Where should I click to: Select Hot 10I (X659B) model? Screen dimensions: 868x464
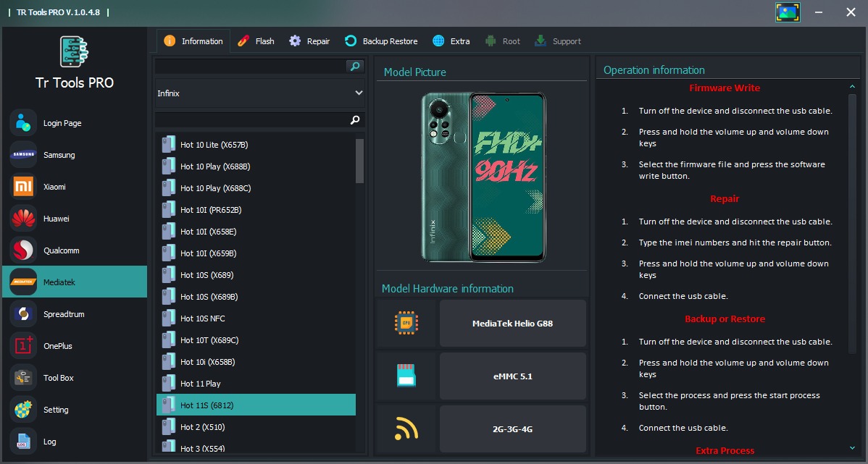[256, 253]
